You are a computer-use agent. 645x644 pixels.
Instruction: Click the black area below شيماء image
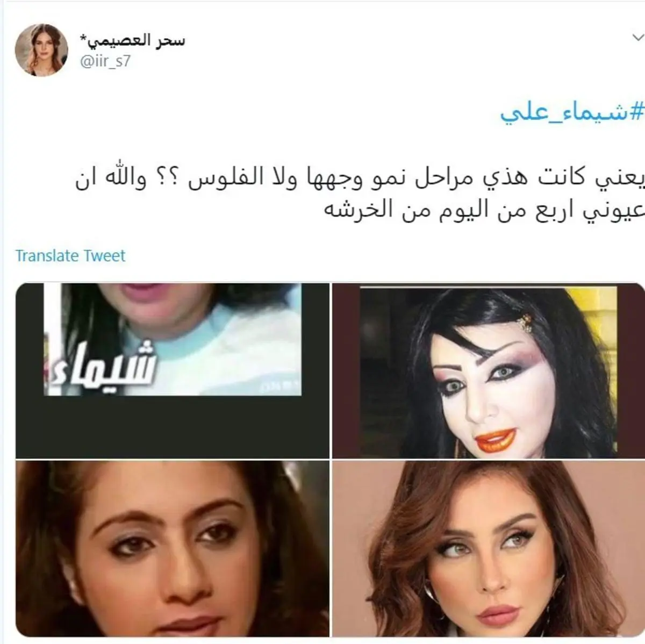point(172,427)
